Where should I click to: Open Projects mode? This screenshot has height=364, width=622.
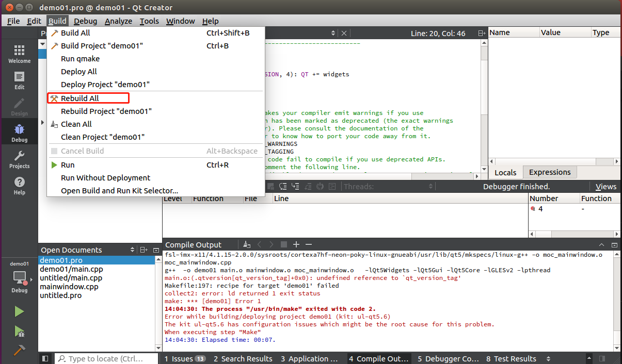pos(19,158)
